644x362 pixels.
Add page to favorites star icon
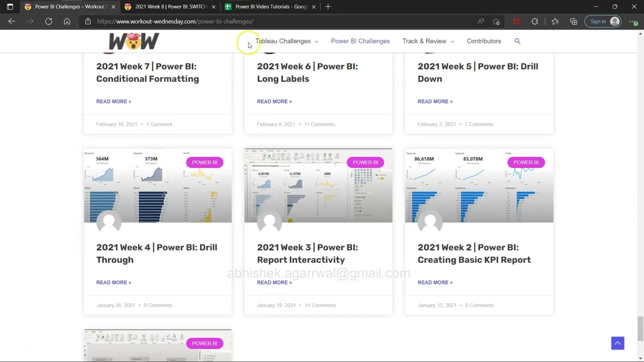click(497, 21)
